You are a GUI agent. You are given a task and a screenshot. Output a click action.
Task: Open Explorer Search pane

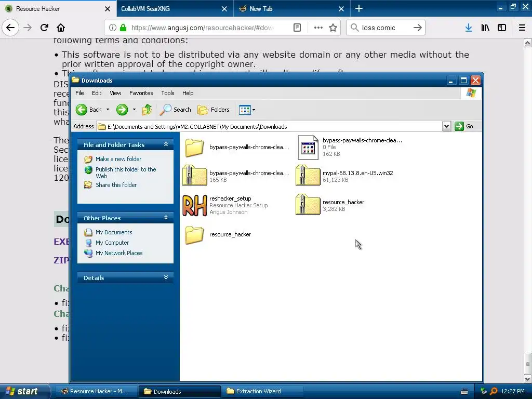176,110
